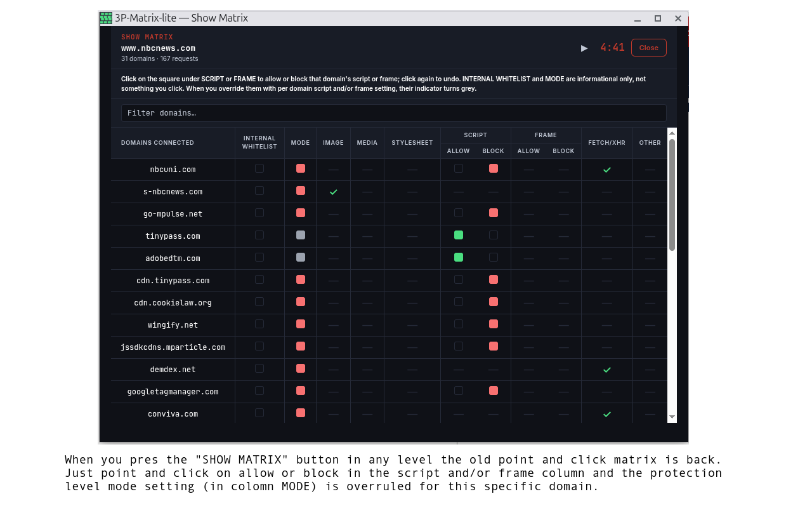
Task: Click the grey Mode indicator for tinypass.com
Action: click(301, 235)
